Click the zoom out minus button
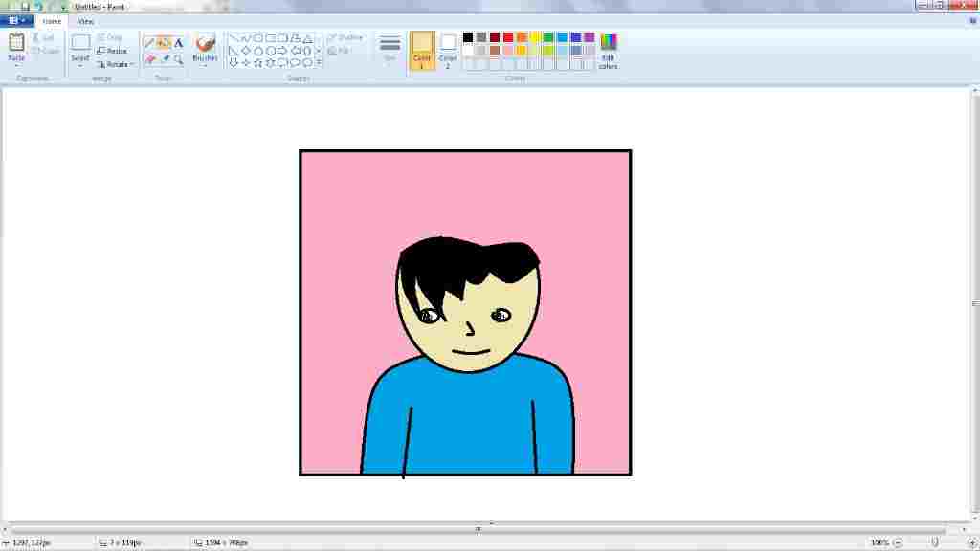Image resolution: width=980 pixels, height=551 pixels. pyautogui.click(x=898, y=543)
